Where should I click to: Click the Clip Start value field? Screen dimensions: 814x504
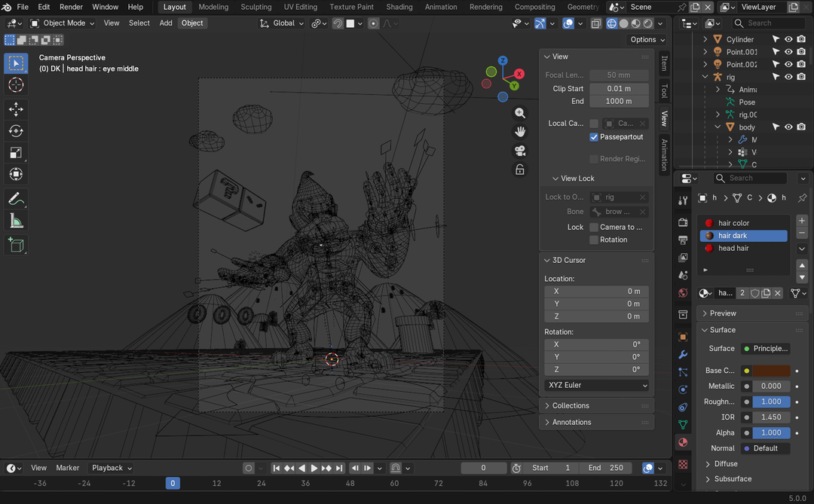(x=619, y=88)
